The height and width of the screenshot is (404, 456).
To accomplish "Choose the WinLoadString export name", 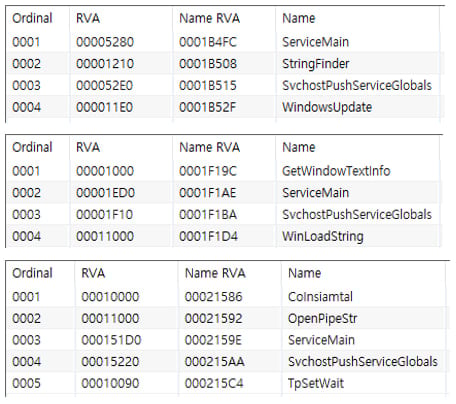I will [x=323, y=236].
